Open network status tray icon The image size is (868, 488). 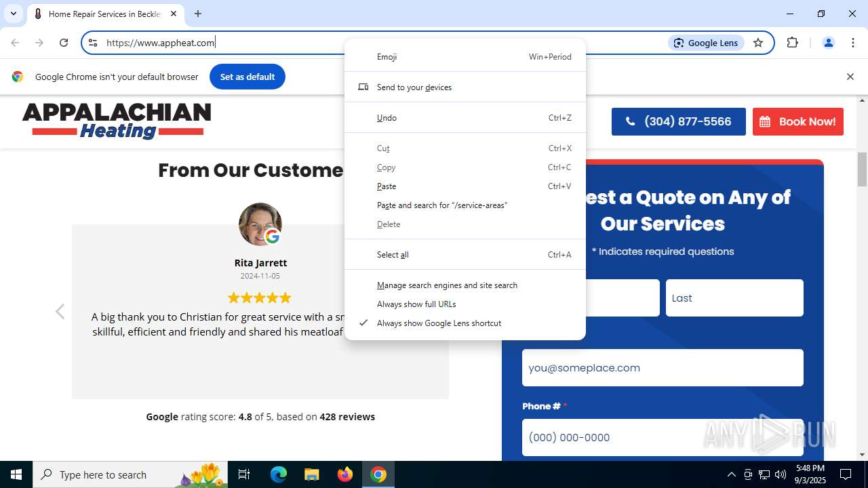[764, 474]
